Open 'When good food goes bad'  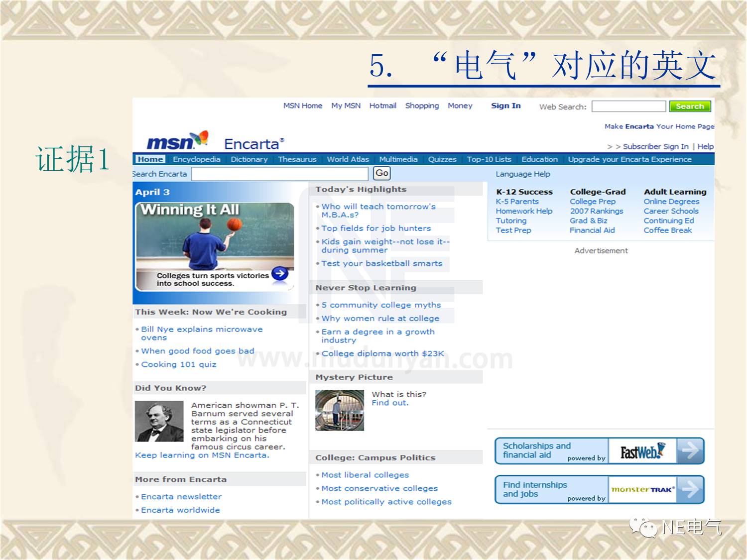[198, 351]
